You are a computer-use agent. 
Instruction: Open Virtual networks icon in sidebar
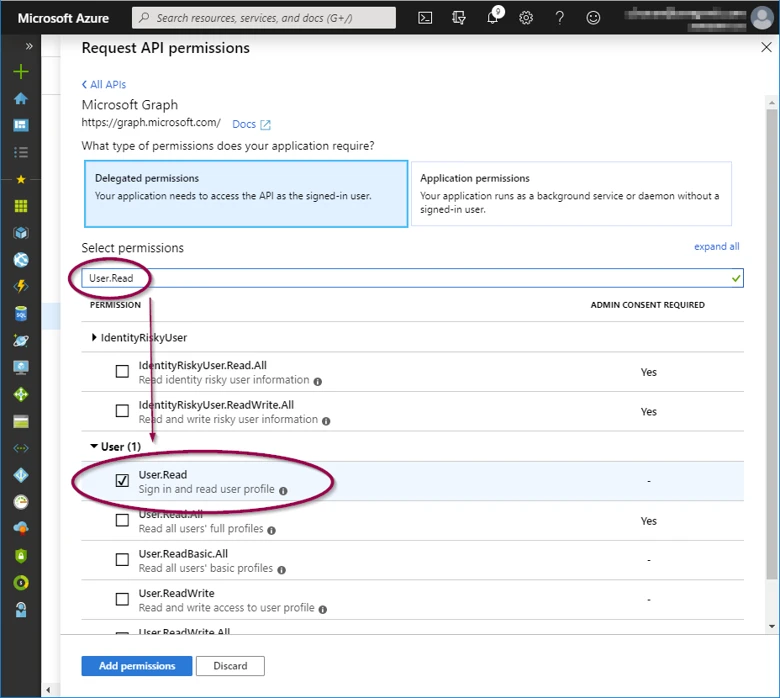21,448
